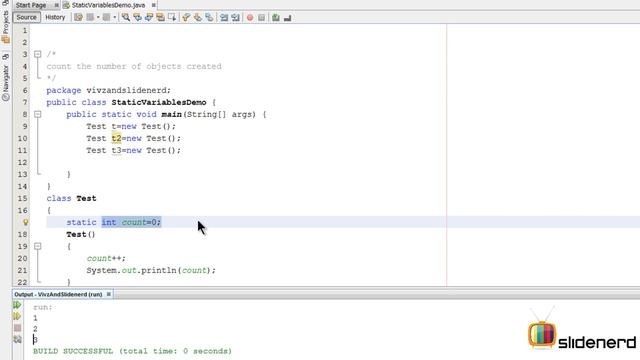Click Shift Line Left icon
The height and width of the screenshot is (360, 640).
[x=224, y=18]
